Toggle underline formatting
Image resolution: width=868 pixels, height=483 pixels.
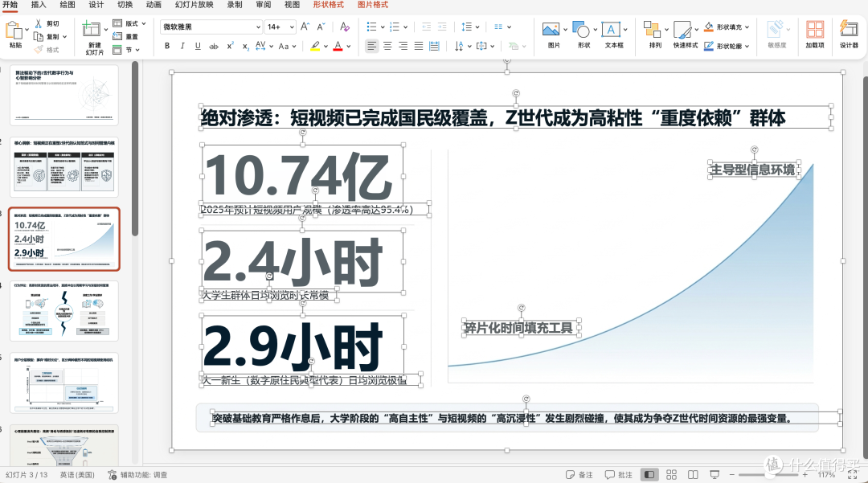tap(198, 47)
